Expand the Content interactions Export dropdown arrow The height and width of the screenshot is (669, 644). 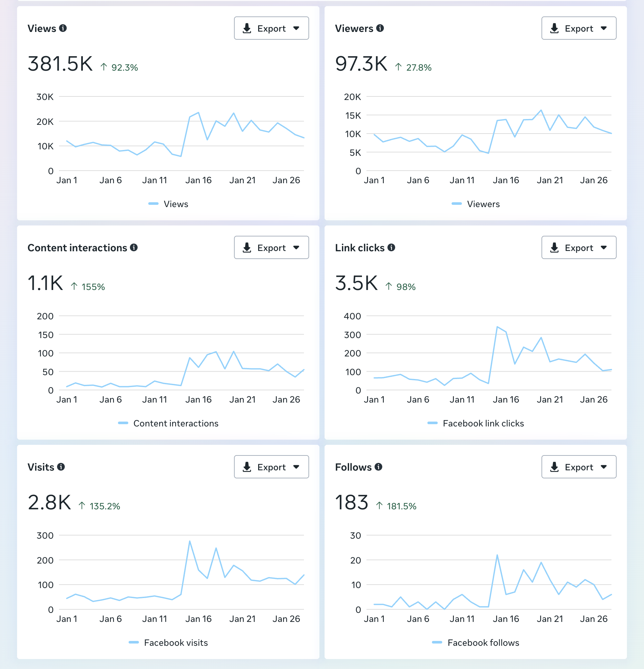tap(296, 248)
